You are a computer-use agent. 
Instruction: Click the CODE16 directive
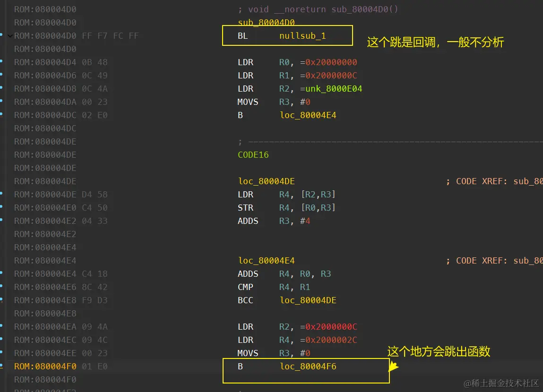pyautogui.click(x=253, y=154)
